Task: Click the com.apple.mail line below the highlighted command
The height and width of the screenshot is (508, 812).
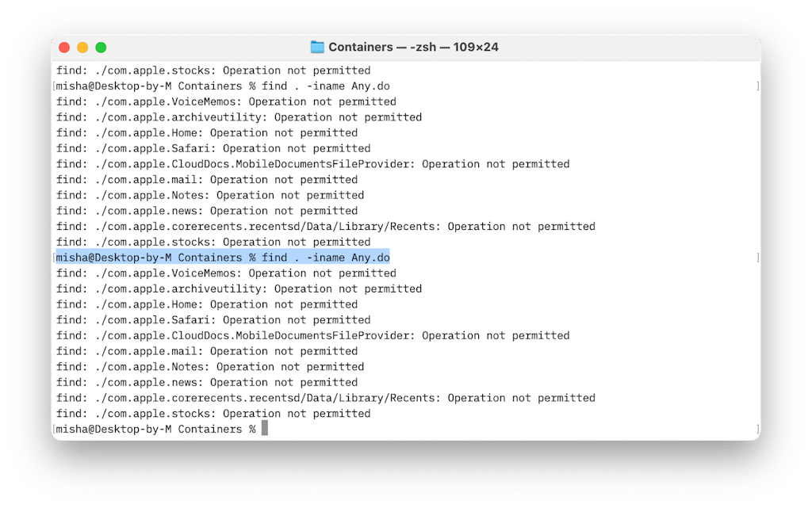Action: [207, 351]
